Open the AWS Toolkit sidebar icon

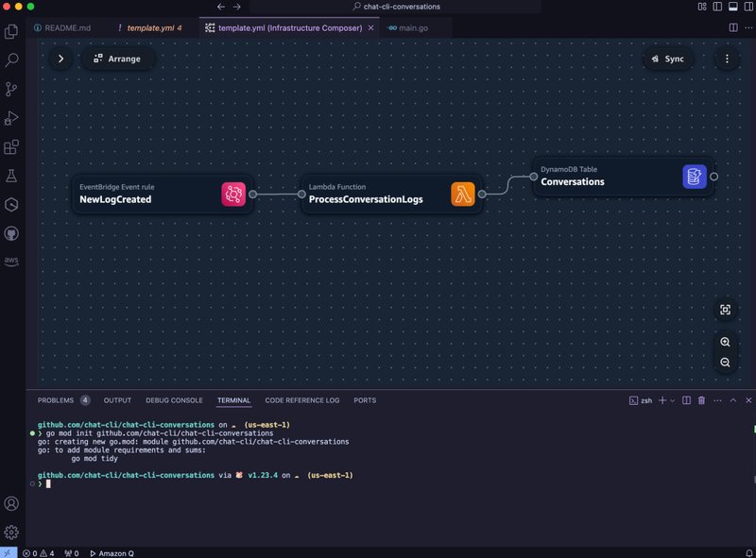tap(12, 261)
